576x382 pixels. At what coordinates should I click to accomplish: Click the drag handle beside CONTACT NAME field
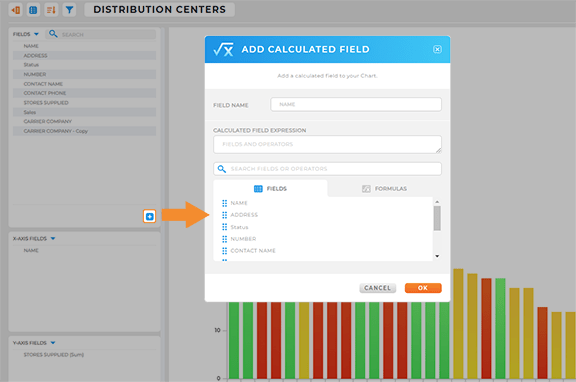[x=224, y=251]
